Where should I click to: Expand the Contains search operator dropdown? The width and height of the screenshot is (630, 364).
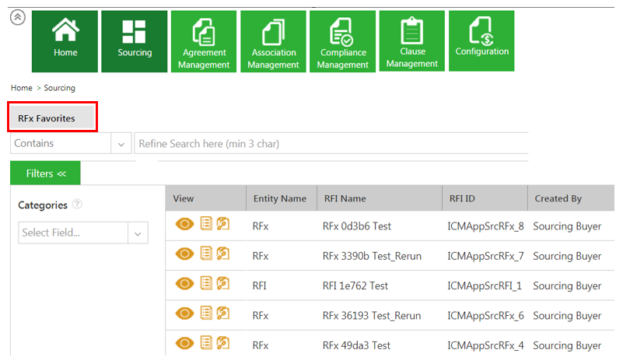[121, 144]
